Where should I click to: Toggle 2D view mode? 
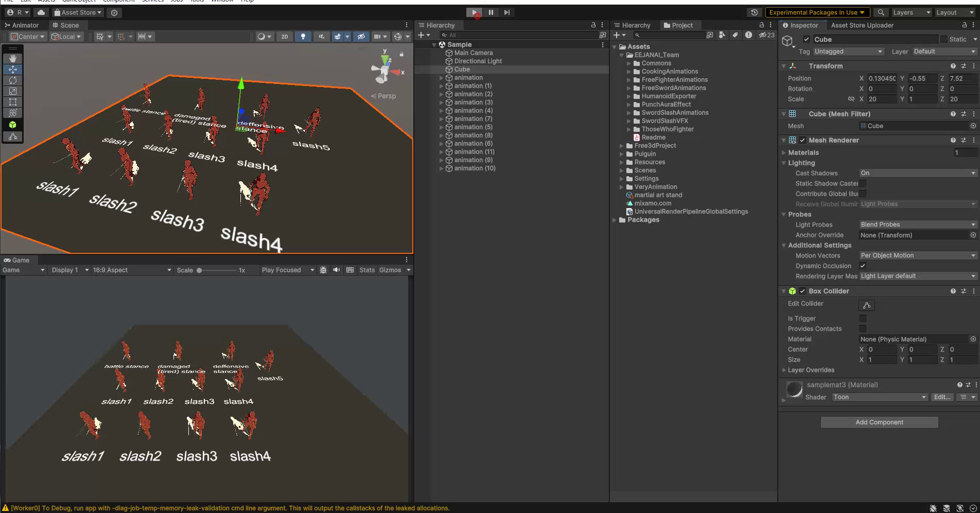point(285,37)
